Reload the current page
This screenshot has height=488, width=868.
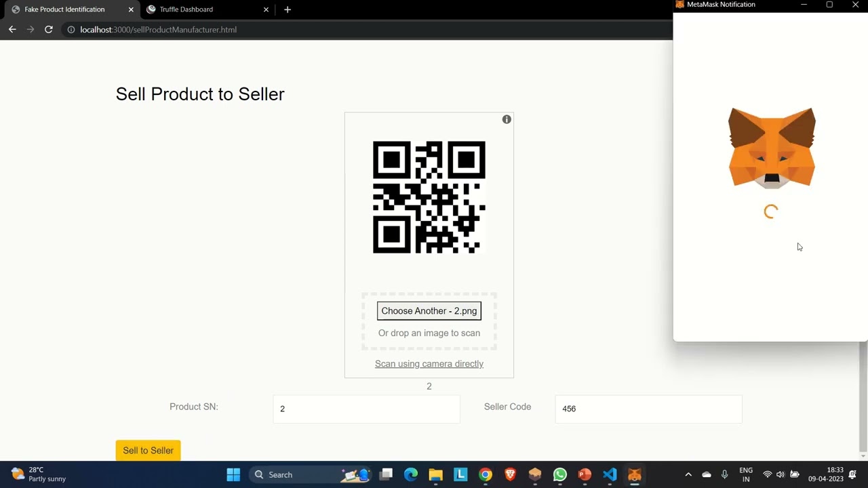pyautogui.click(x=48, y=30)
